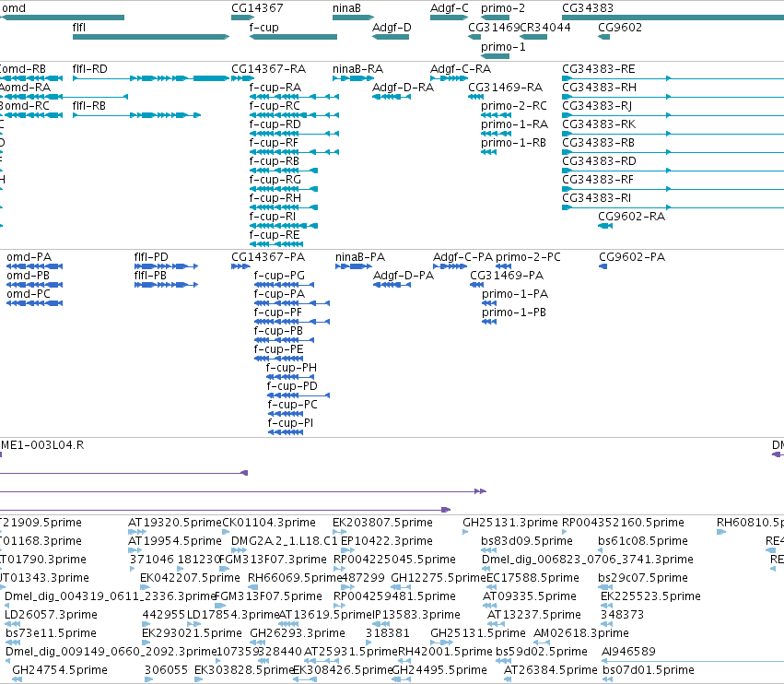Select the CG34383 gene
The height and width of the screenshot is (684, 784).
pyautogui.click(x=673, y=18)
